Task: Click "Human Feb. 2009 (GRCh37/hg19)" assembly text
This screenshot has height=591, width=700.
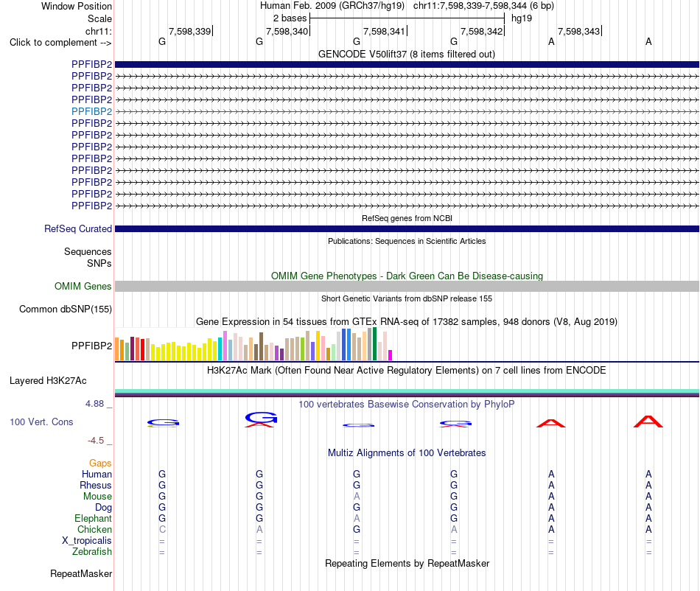Action: 332,6
